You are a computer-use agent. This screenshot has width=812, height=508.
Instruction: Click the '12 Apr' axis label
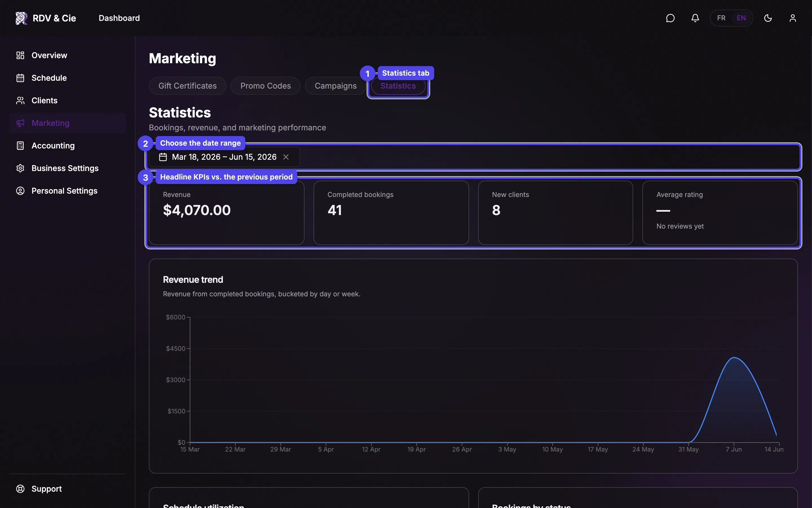(x=371, y=449)
